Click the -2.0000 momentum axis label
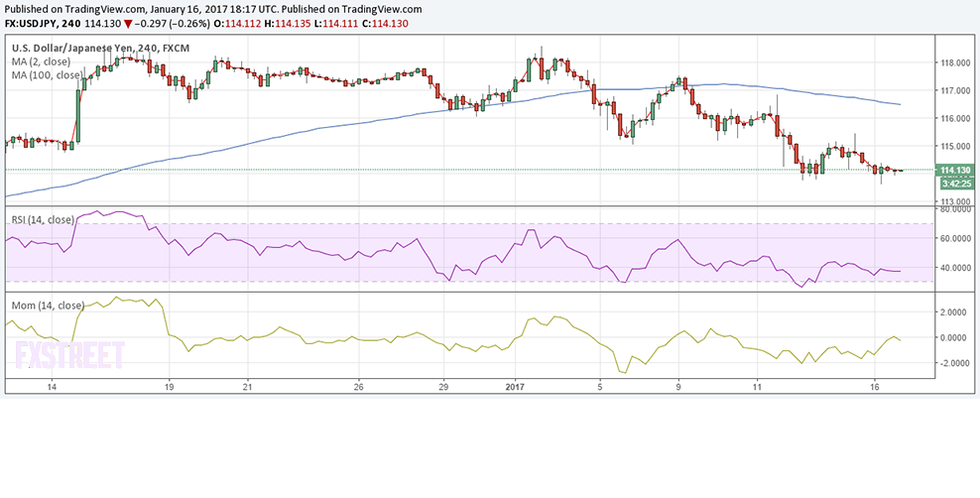Image resolution: width=980 pixels, height=498 pixels. pyautogui.click(x=954, y=363)
